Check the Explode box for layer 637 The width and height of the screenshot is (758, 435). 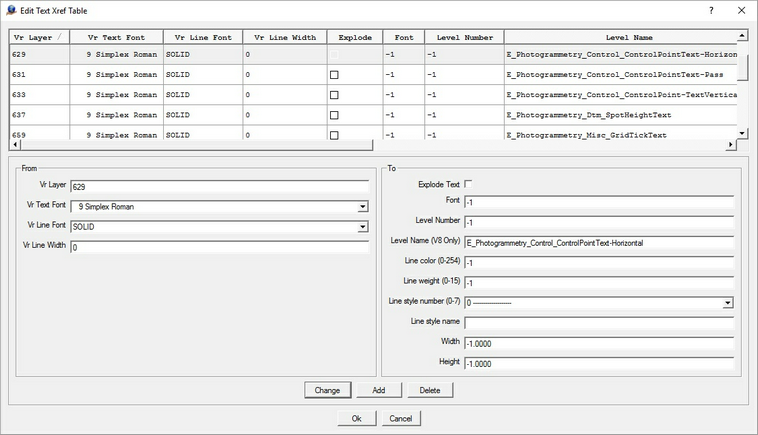[x=334, y=115]
